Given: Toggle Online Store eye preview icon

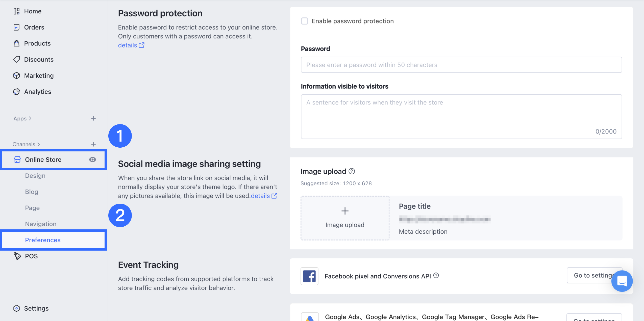Looking at the screenshot, I should coord(92,159).
